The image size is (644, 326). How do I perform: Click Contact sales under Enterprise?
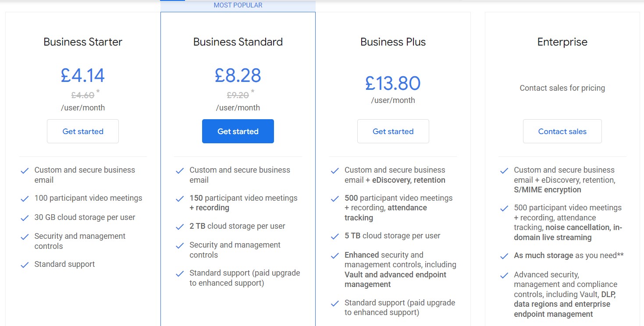[562, 131]
